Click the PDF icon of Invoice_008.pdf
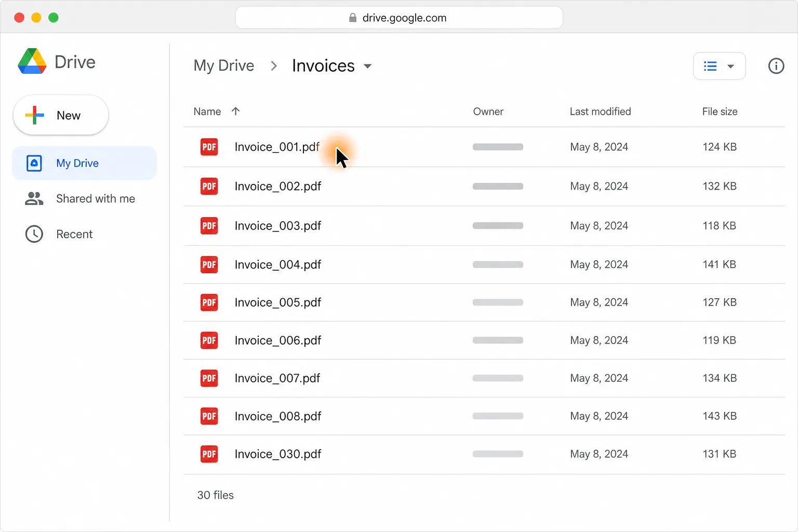This screenshot has width=798, height=532. pos(209,416)
